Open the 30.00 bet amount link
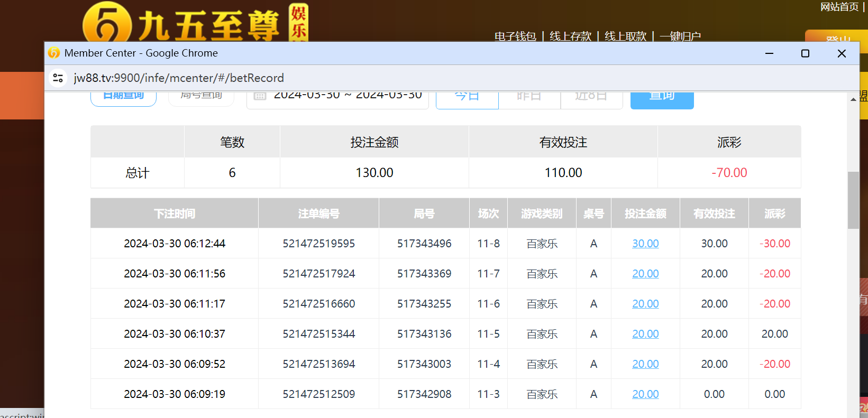The image size is (868, 418). (x=645, y=244)
